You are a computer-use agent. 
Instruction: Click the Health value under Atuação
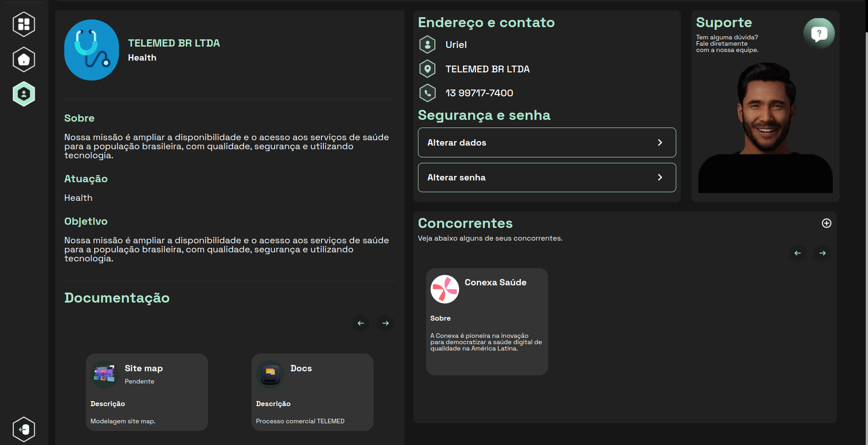(78, 198)
